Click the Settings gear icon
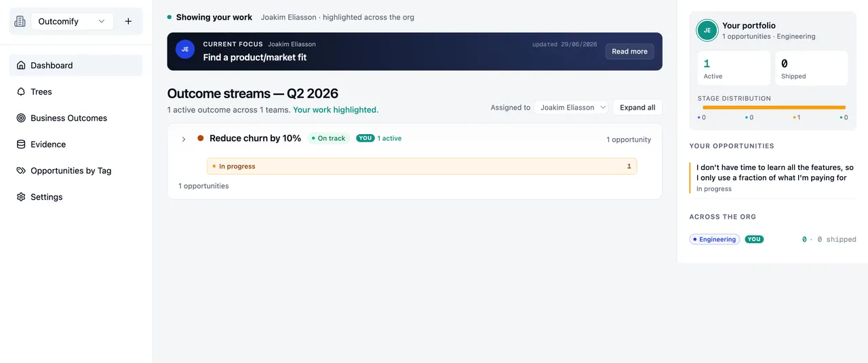Image resolution: width=868 pixels, height=363 pixels. tap(21, 197)
